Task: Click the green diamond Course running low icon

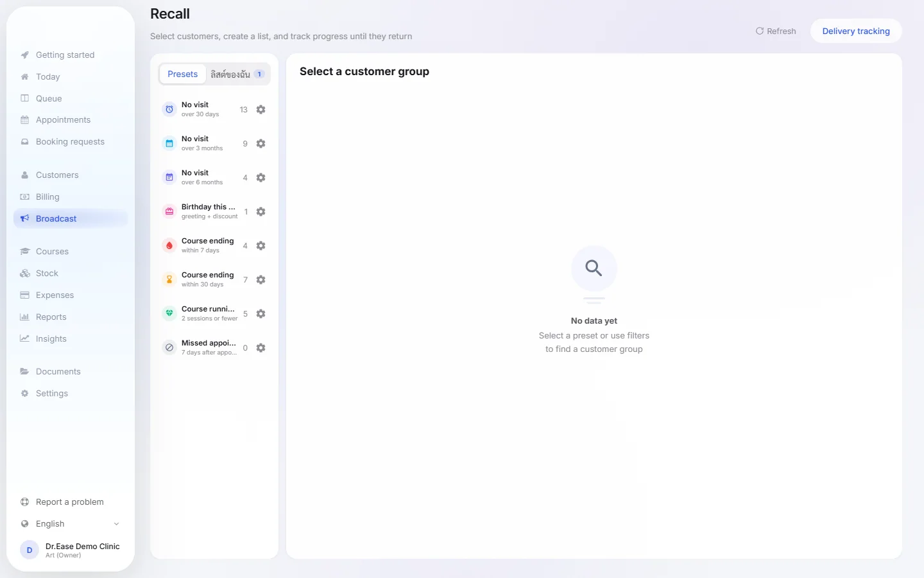Action: (x=169, y=314)
